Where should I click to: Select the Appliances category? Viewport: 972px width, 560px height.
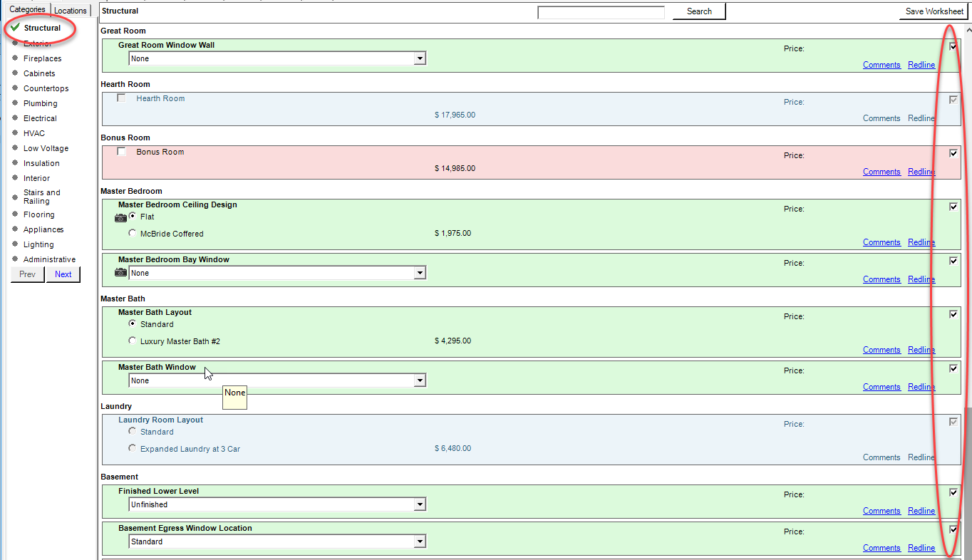point(43,229)
